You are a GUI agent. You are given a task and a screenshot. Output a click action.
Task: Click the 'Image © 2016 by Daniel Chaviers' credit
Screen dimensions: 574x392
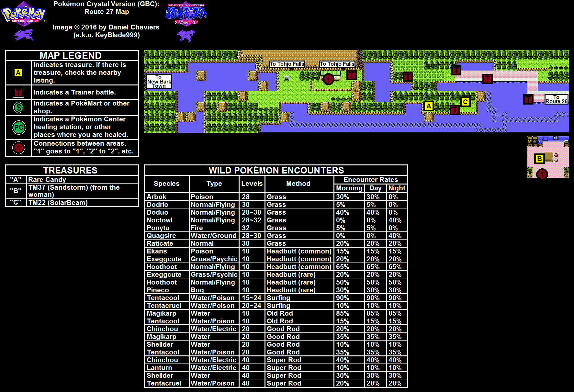pyautogui.click(x=106, y=27)
